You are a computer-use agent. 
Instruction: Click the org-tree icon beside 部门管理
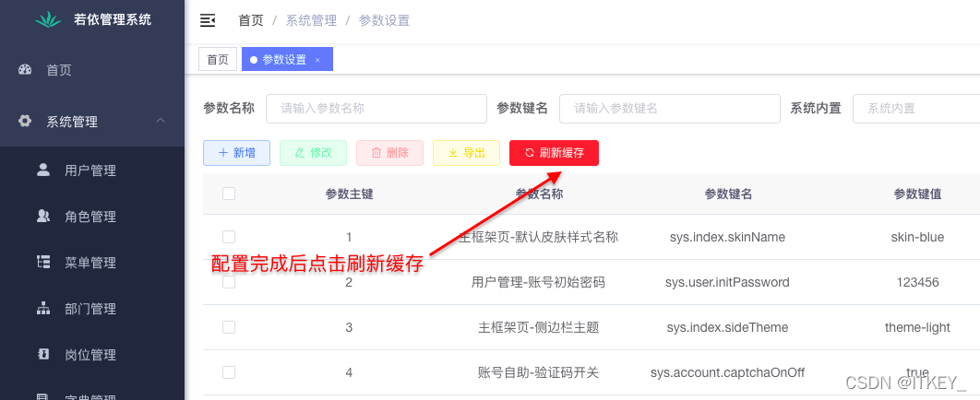(43, 308)
